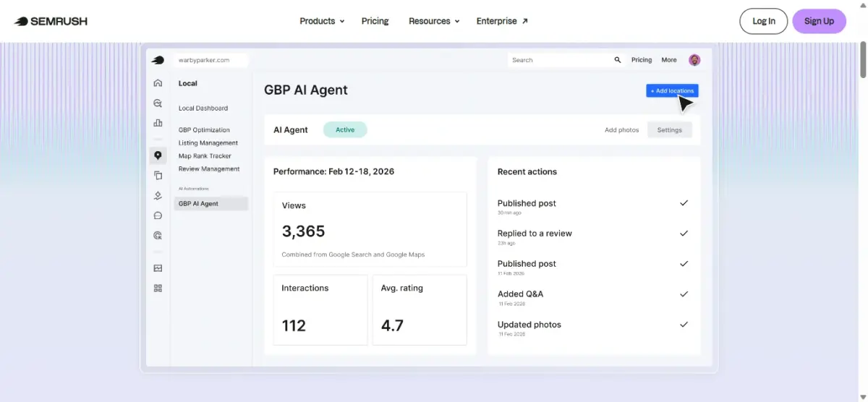
Task: Open the copy pages icon in sidebar
Action: pyautogui.click(x=158, y=175)
